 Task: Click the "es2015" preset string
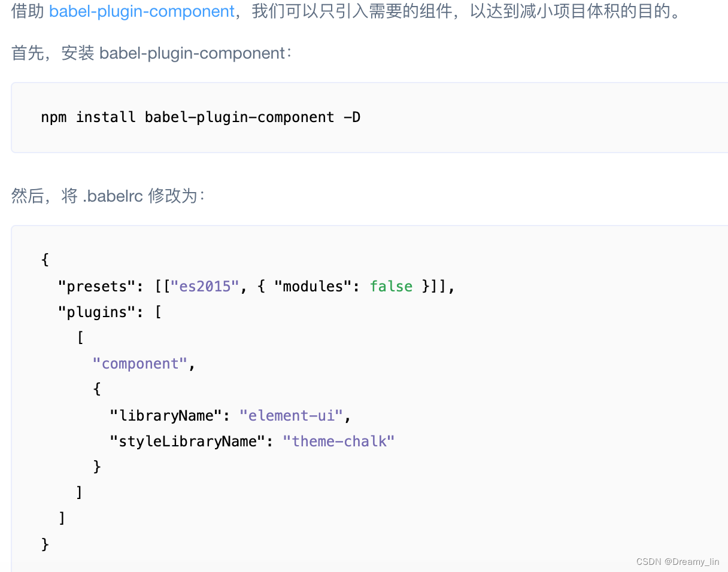[205, 287]
